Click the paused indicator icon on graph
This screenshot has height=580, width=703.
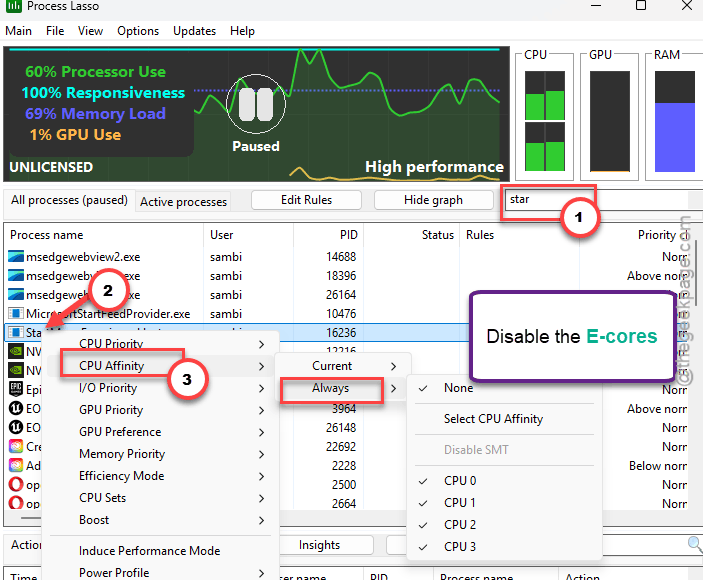pyautogui.click(x=256, y=104)
